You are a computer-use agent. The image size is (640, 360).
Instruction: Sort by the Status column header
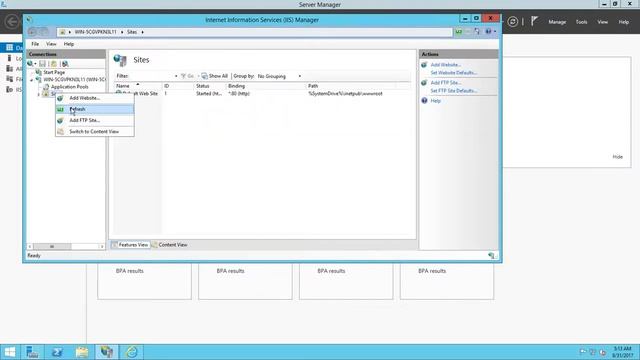click(210, 86)
